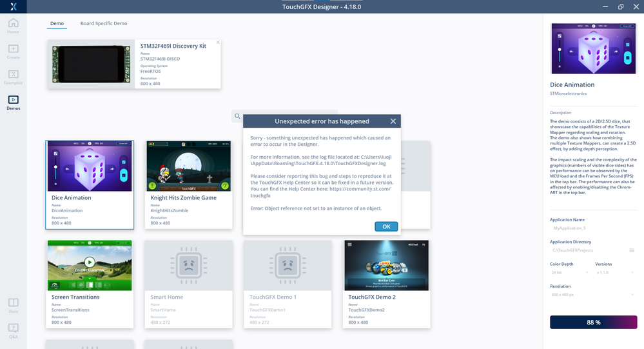Click the Application Name input field
Viewport: 644px width, 349px height.
pos(594,228)
